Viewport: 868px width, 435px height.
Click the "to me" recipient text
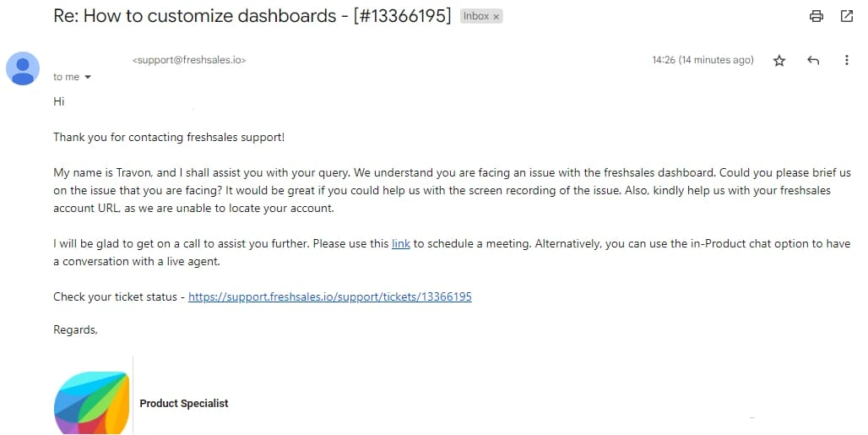tap(66, 77)
